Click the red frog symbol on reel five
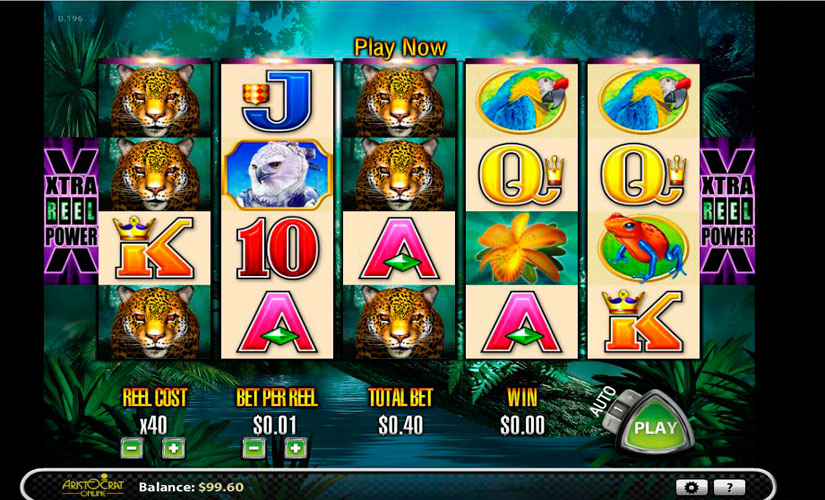This screenshot has height=500, width=825. pyautogui.click(x=643, y=247)
